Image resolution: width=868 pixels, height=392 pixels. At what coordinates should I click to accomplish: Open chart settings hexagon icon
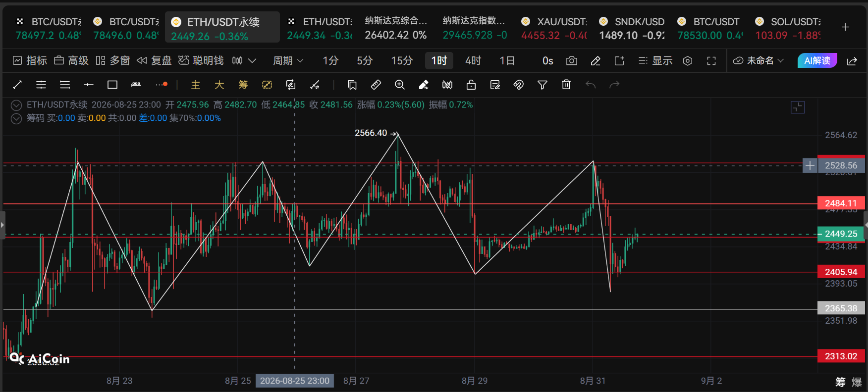(688, 61)
